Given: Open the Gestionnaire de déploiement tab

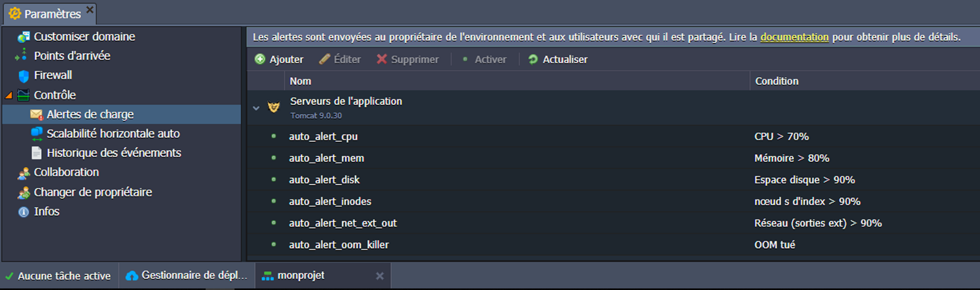Looking at the screenshot, I should coord(194,276).
